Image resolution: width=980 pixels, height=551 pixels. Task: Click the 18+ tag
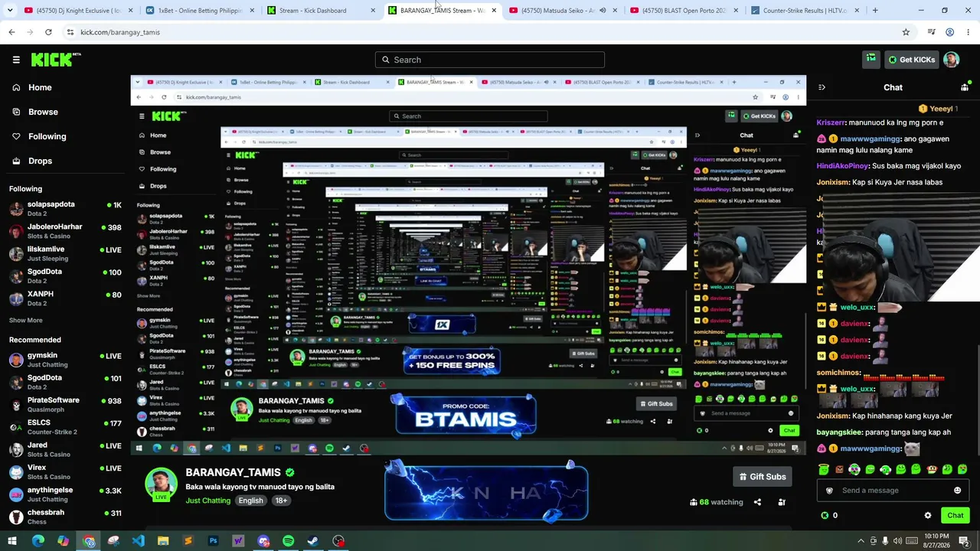[281, 500]
